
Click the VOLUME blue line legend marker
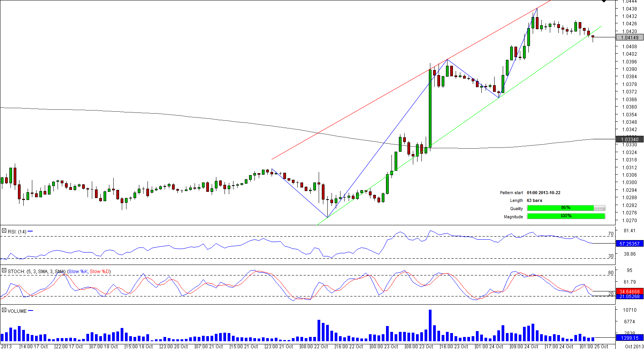31,311
